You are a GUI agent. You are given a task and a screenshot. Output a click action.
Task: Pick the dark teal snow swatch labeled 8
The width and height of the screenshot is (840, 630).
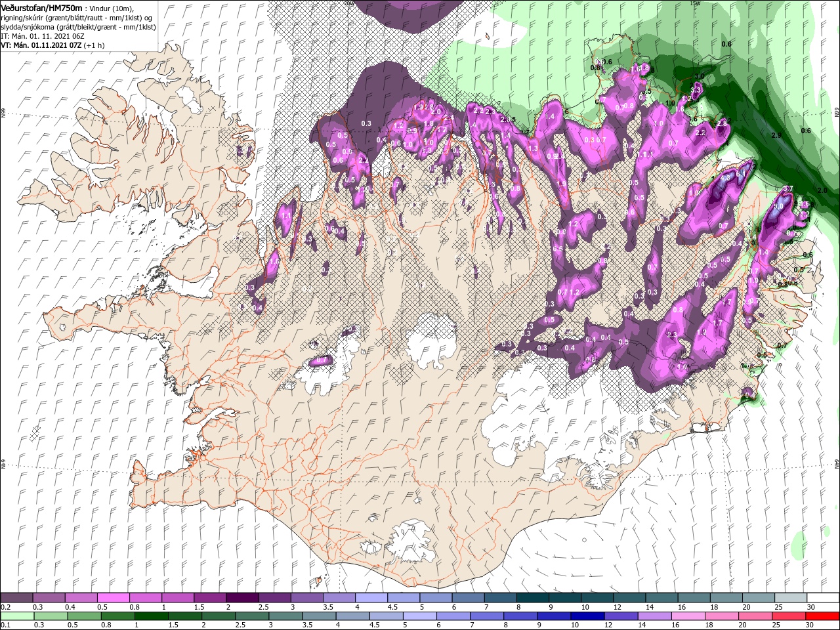pos(532,598)
